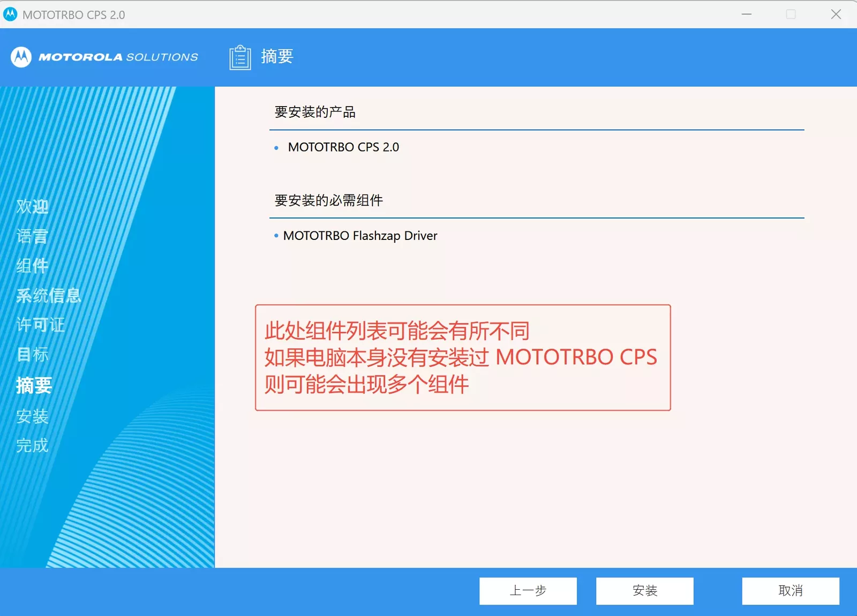Cancel setup using the 取消 button

[790, 591]
